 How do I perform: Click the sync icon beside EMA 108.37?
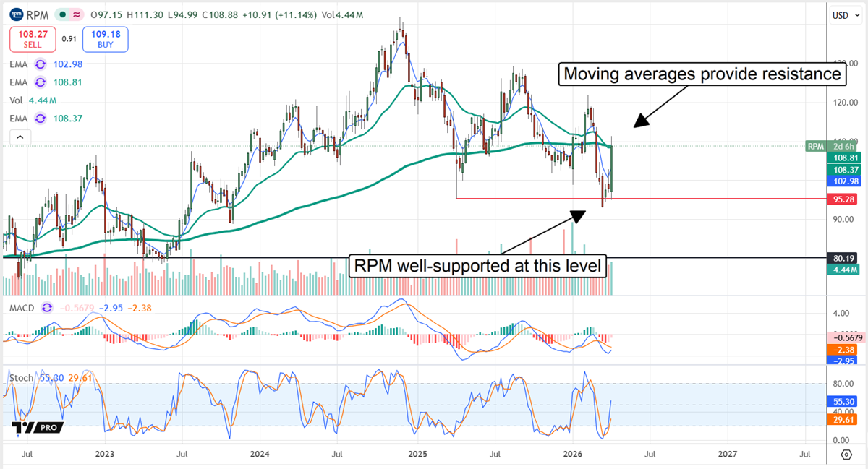tap(40, 117)
